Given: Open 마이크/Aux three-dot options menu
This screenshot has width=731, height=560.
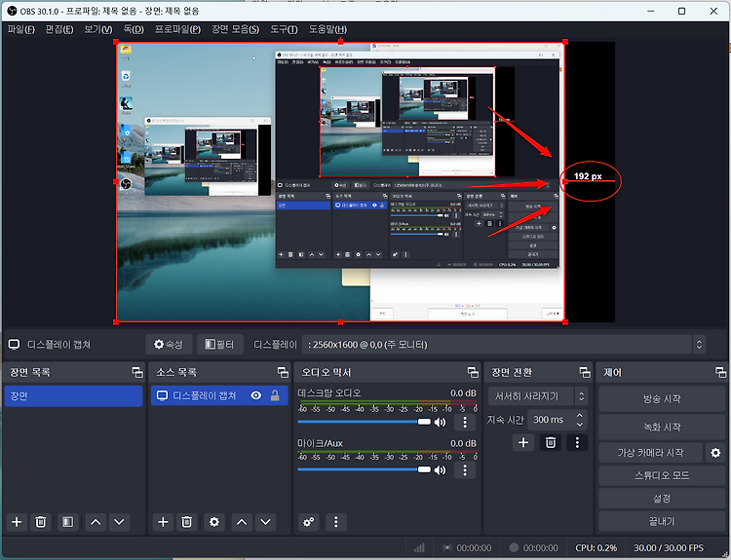Looking at the screenshot, I should [x=464, y=470].
